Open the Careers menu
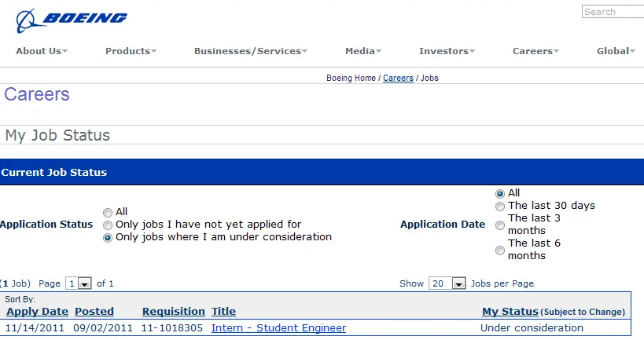 pos(535,51)
